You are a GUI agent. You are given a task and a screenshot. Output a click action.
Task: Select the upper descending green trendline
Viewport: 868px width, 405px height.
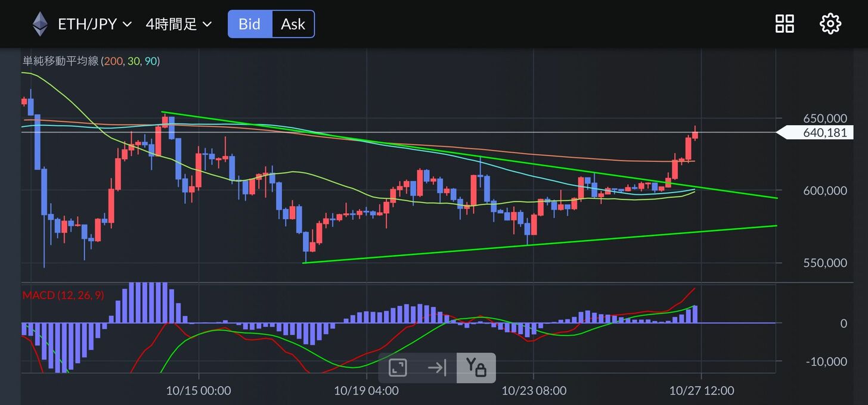pyautogui.click(x=417, y=148)
